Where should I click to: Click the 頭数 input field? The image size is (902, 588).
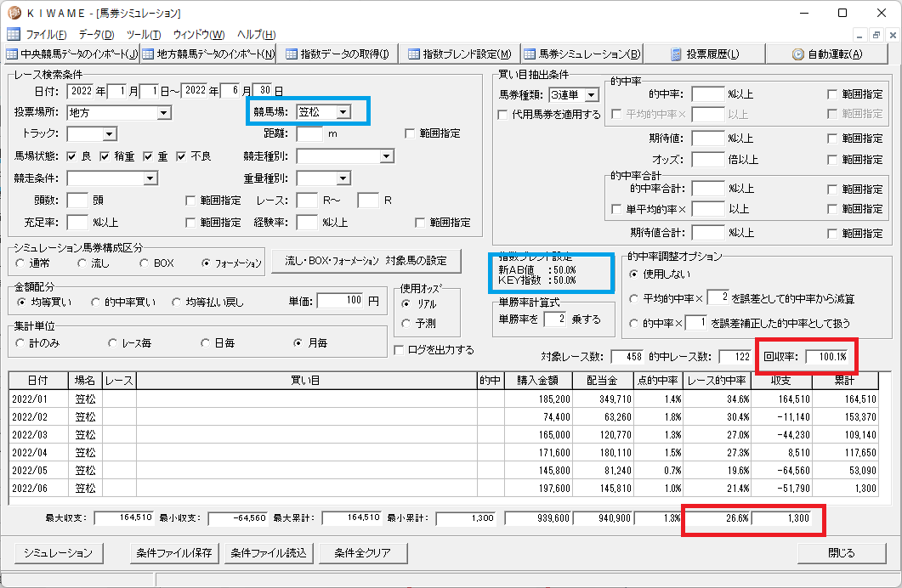point(77,201)
